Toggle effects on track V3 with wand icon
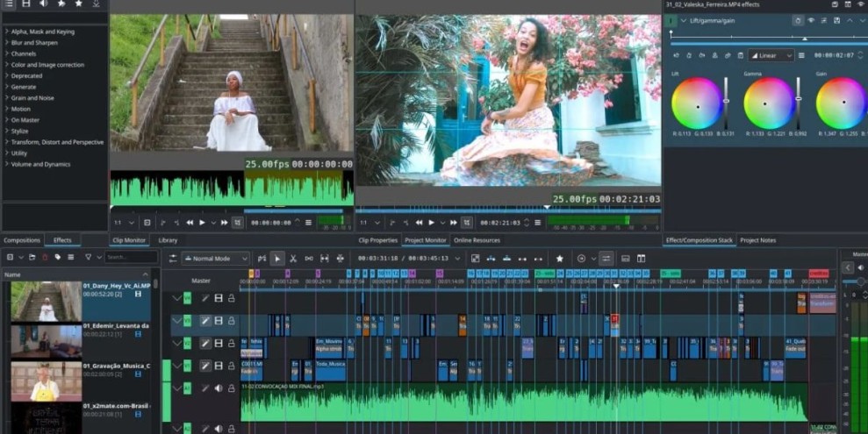 point(205,321)
